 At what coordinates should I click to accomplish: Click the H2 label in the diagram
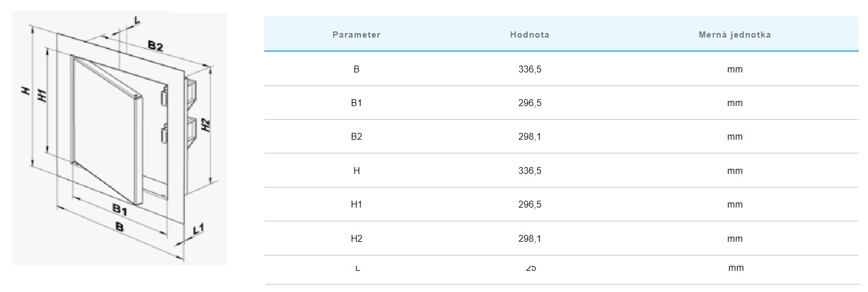pos(207,125)
